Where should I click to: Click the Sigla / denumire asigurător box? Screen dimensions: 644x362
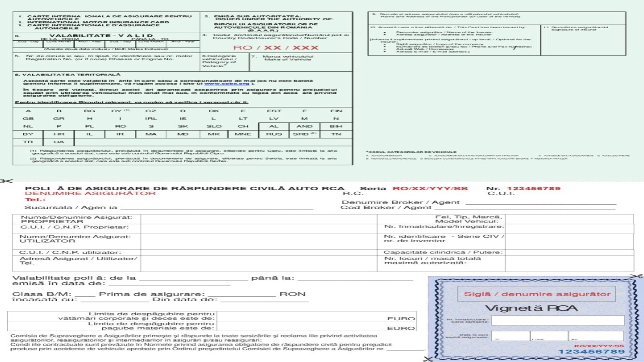[537, 294]
